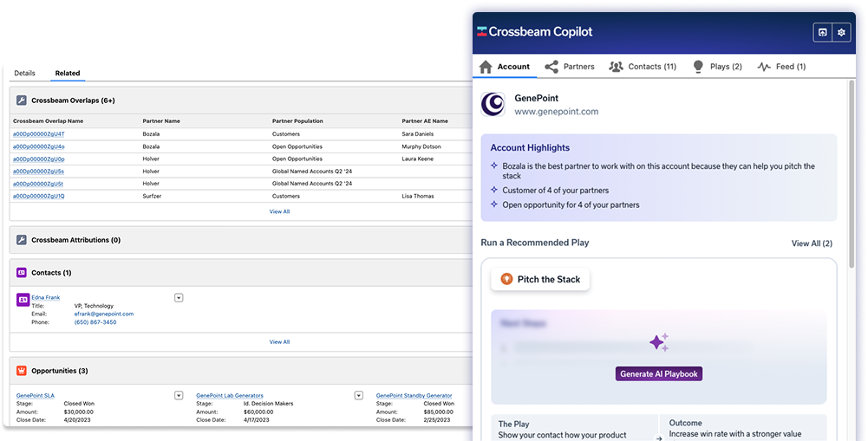Select the Related tab

click(x=68, y=73)
